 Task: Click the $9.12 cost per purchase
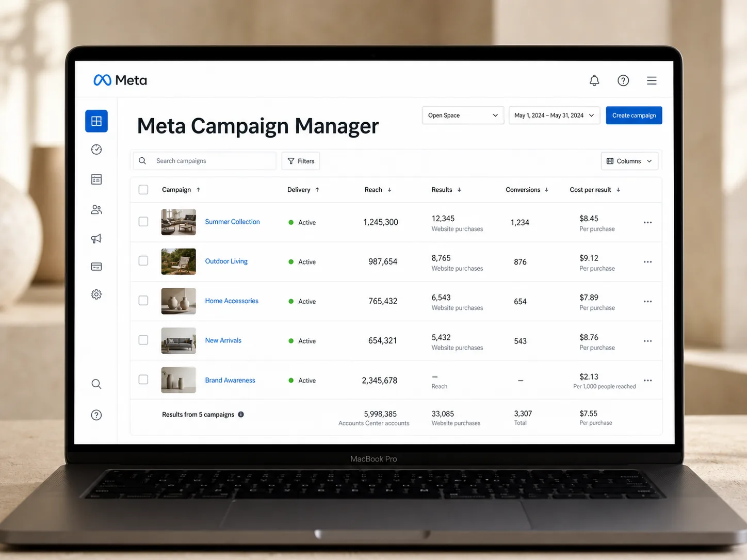click(589, 258)
